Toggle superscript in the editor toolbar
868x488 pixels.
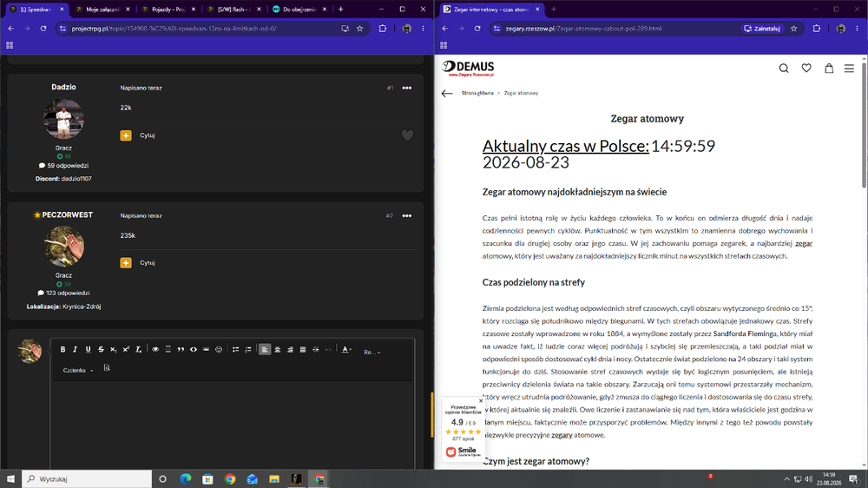(126, 350)
